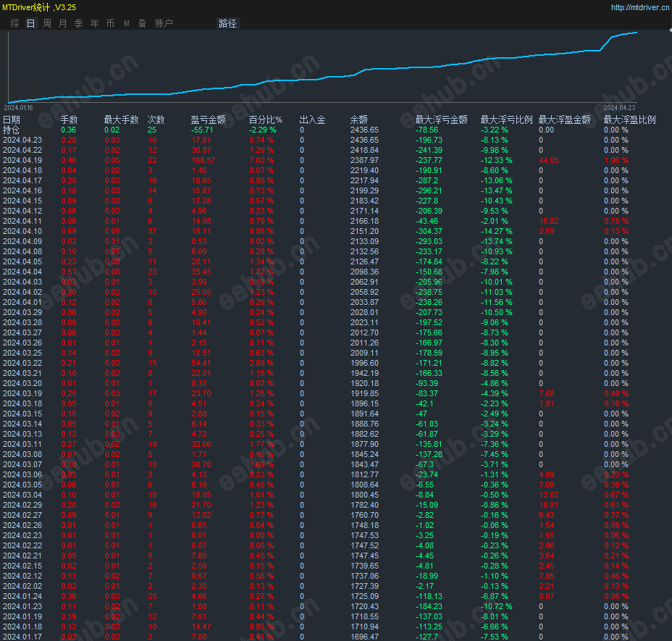Open the 周 weekly statistics tab
The width and height of the screenshot is (672, 641).
pos(47,23)
